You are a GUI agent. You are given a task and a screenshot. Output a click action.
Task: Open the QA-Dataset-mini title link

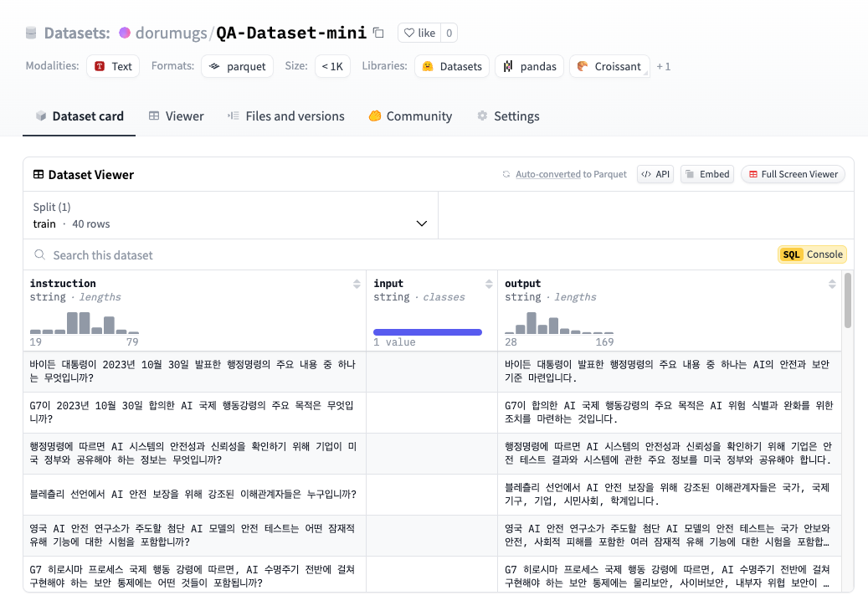point(291,33)
